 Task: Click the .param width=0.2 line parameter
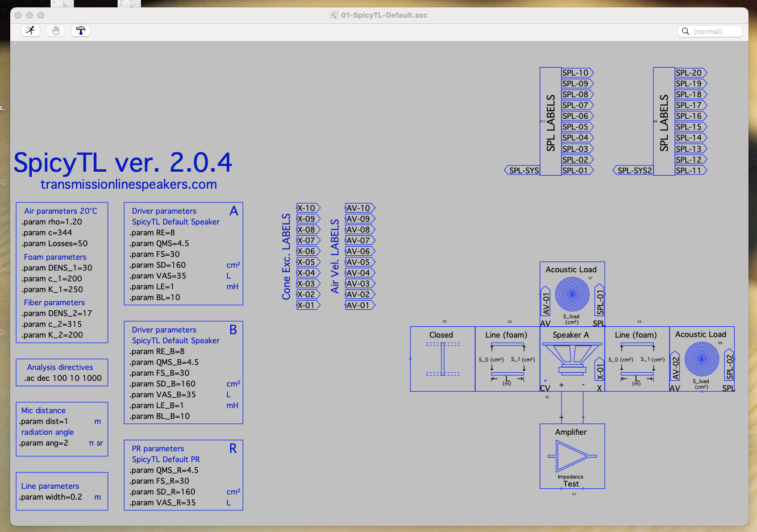51,497
